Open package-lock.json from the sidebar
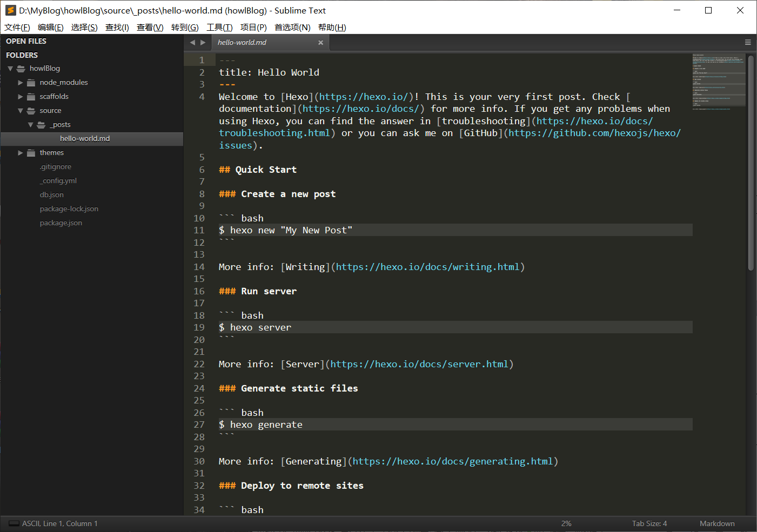 click(x=69, y=209)
